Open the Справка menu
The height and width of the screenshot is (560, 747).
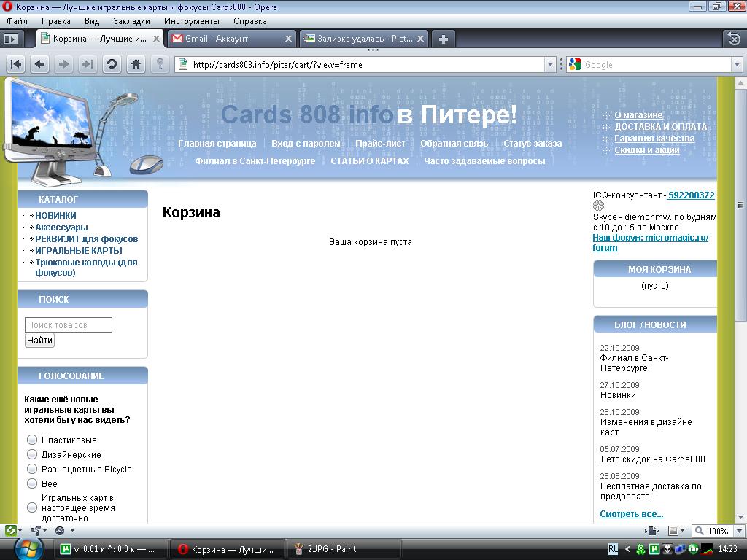250,21
